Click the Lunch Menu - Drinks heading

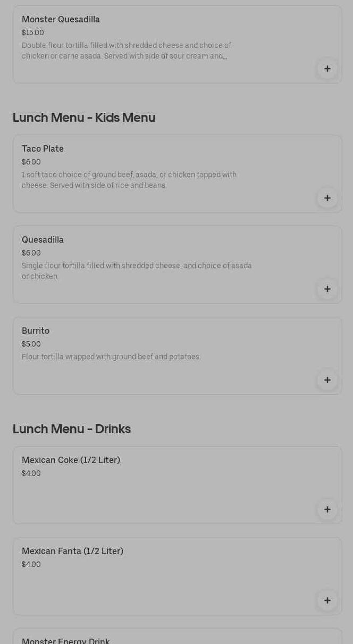click(x=72, y=429)
